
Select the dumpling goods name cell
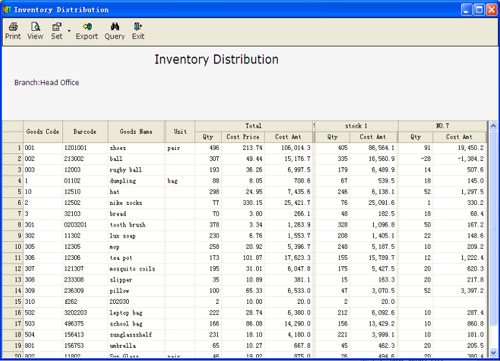[136, 181]
